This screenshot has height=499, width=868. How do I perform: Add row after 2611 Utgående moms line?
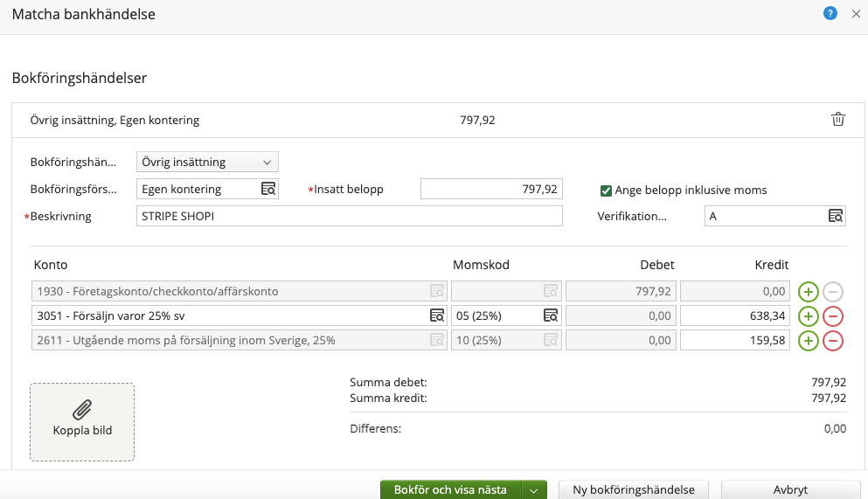pyautogui.click(x=809, y=340)
